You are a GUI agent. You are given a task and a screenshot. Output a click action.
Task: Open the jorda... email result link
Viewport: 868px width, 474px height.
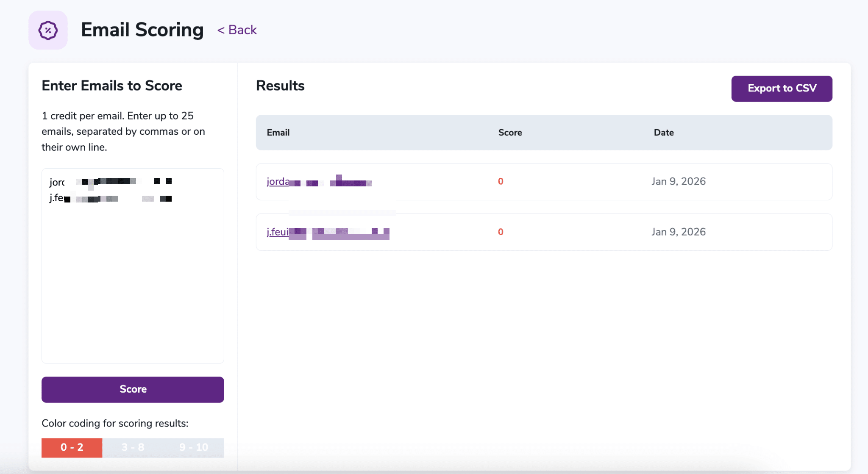(x=319, y=182)
